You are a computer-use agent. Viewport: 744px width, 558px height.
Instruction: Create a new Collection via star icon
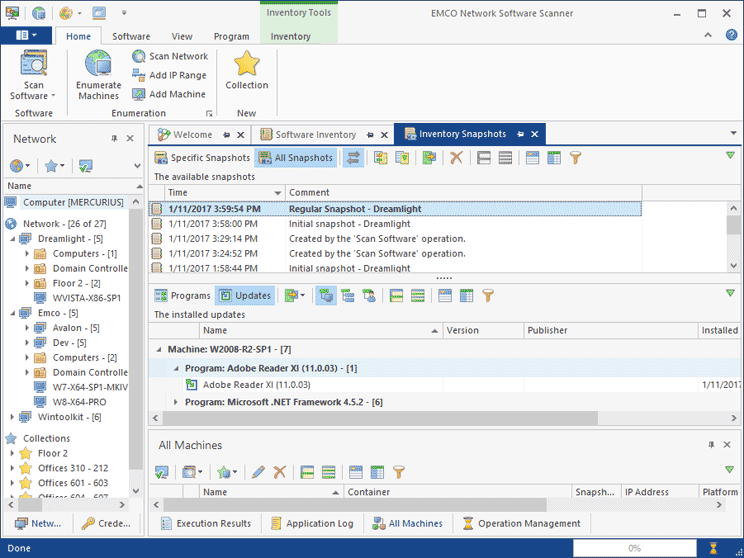247,63
